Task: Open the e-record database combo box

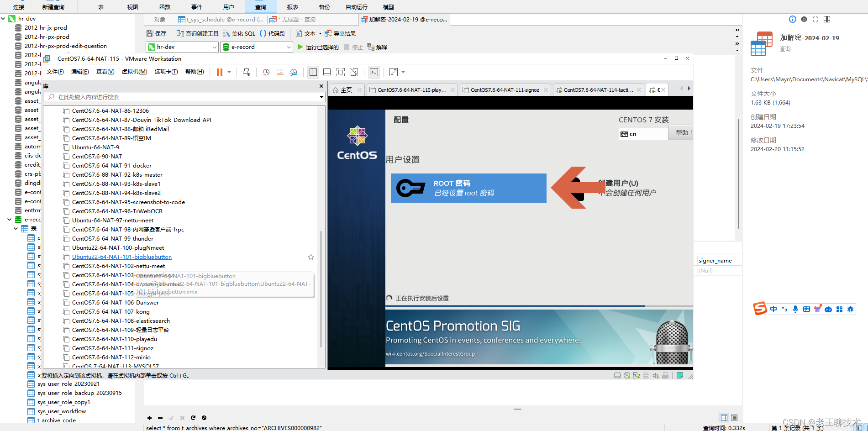Action: pos(257,47)
